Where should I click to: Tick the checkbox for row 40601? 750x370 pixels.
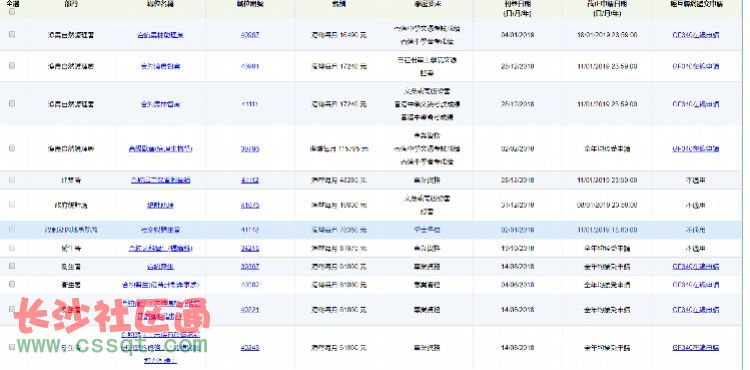point(12,65)
